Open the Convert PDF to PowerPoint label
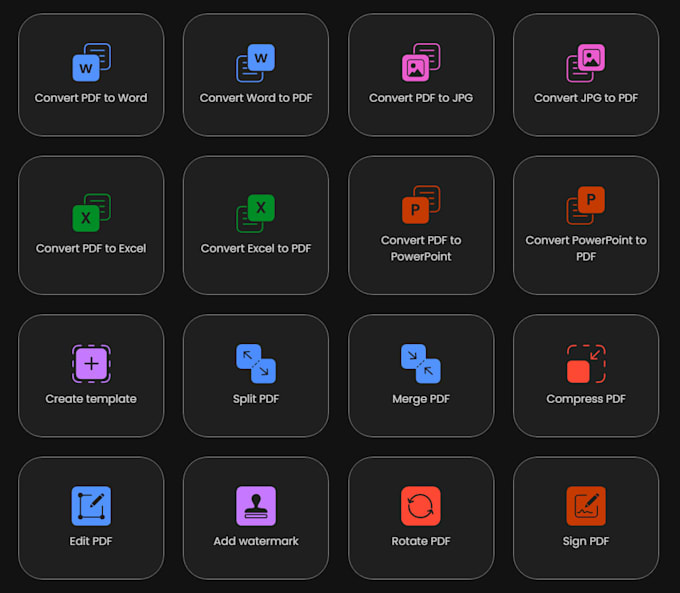The image size is (680, 593). tap(421, 249)
